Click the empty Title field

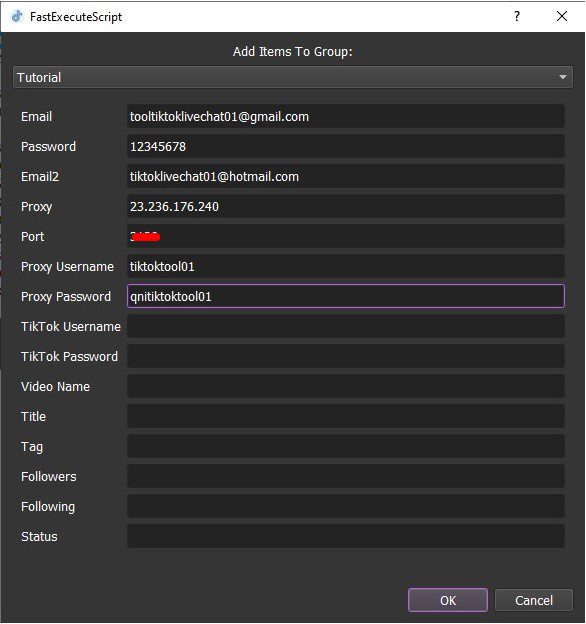(346, 416)
